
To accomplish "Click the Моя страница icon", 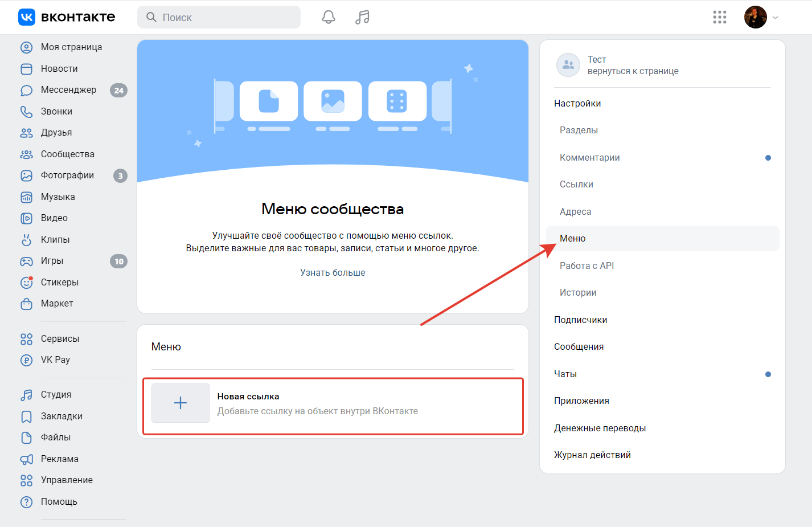I will click(x=27, y=47).
